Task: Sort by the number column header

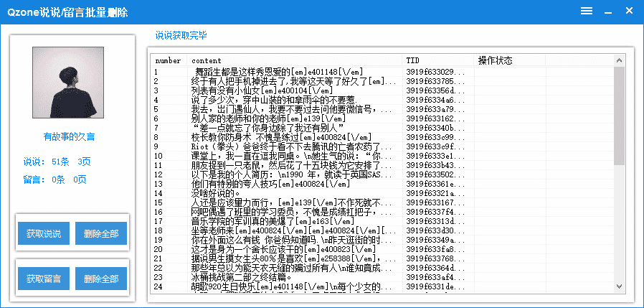Action: click(x=169, y=60)
